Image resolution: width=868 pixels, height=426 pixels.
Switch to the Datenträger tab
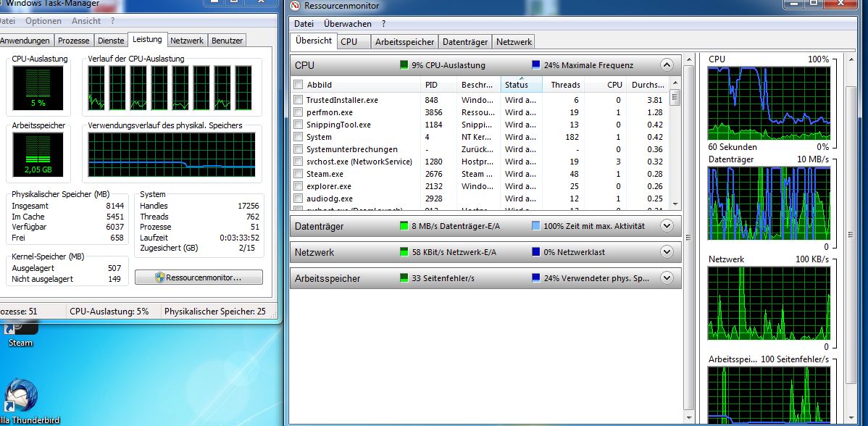[466, 41]
